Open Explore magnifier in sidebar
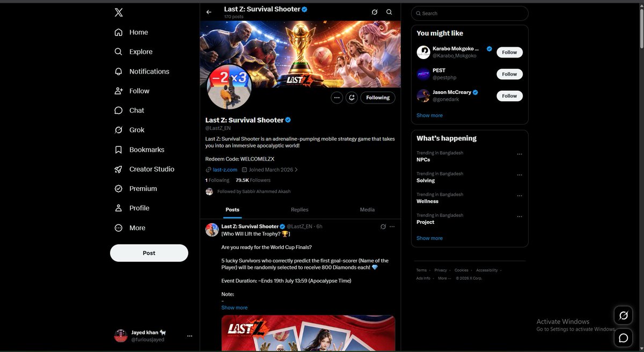This screenshot has width=644, height=352. pos(119,52)
